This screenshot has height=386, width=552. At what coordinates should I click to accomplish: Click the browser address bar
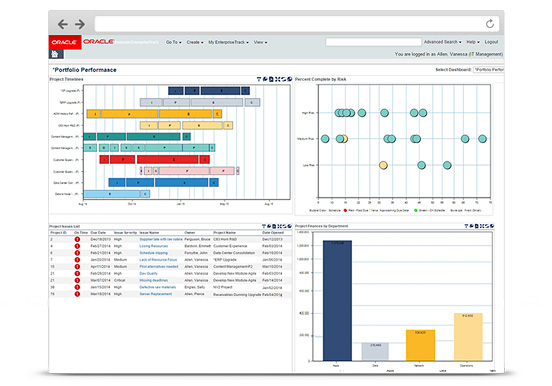click(x=296, y=24)
